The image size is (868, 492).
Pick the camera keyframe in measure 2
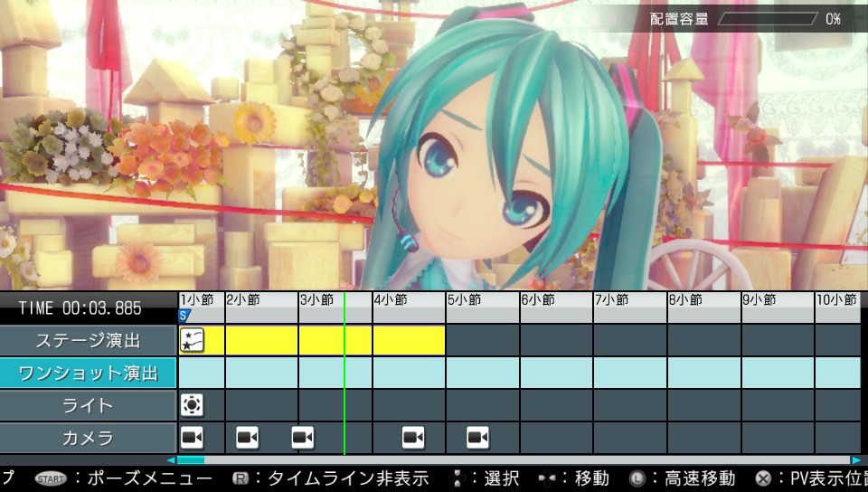pyautogui.click(x=248, y=438)
